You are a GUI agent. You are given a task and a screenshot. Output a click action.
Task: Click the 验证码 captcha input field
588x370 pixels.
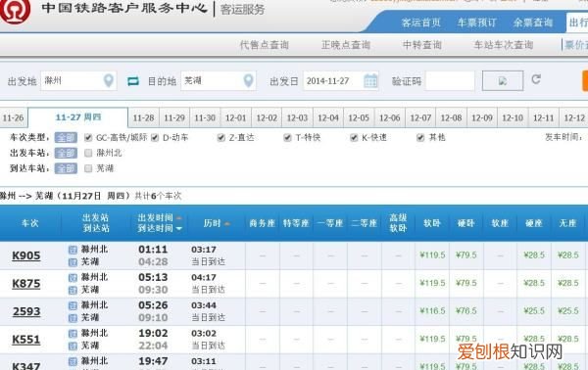click(x=450, y=81)
